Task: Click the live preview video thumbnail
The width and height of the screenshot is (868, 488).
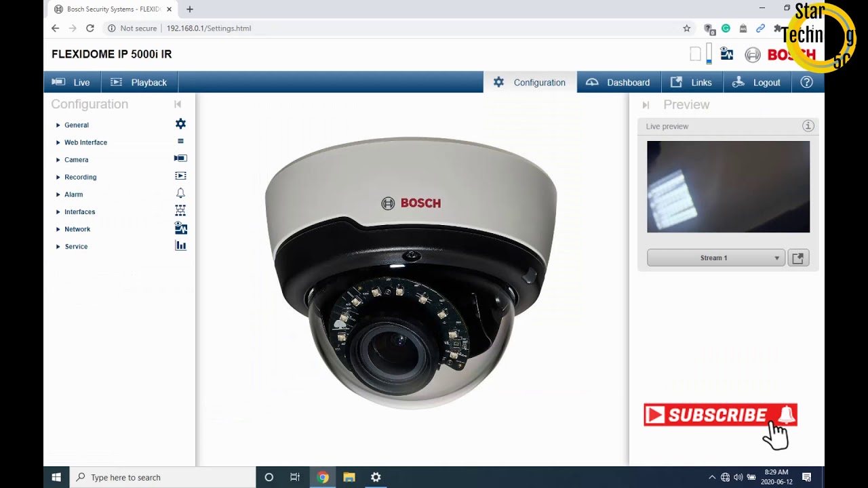Action: click(728, 187)
